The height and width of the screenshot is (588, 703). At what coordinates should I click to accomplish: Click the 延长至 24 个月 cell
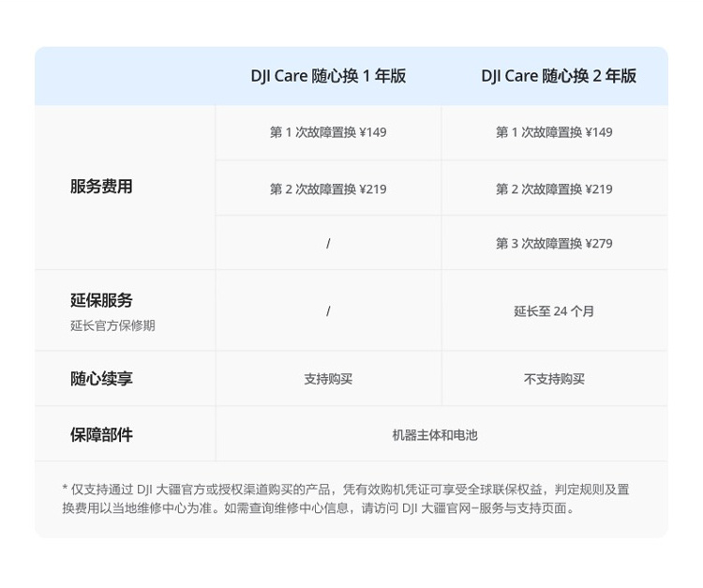554,310
